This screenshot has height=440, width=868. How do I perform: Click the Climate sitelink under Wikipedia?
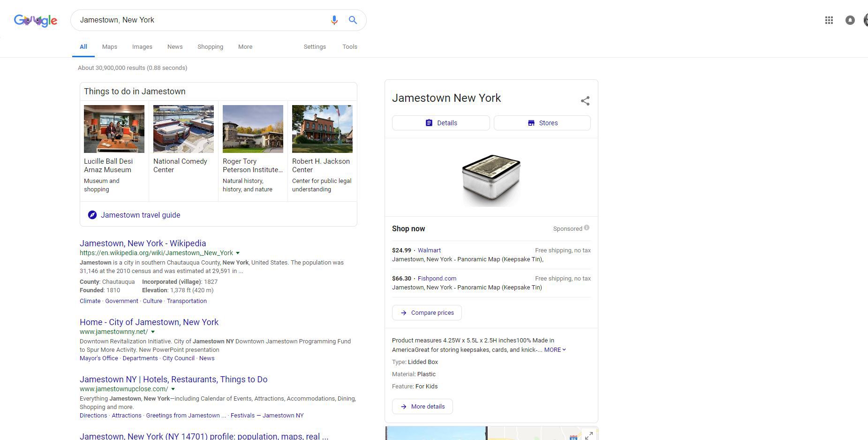coord(90,301)
